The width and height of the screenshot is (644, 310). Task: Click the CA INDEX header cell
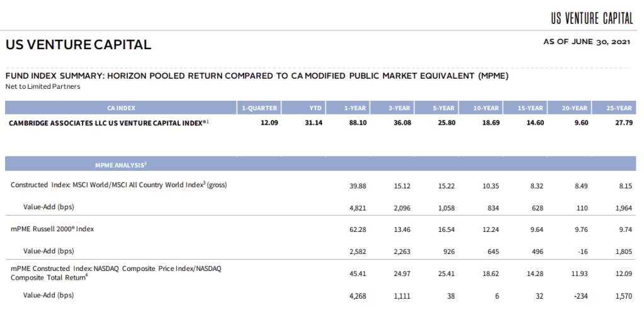coord(121,108)
